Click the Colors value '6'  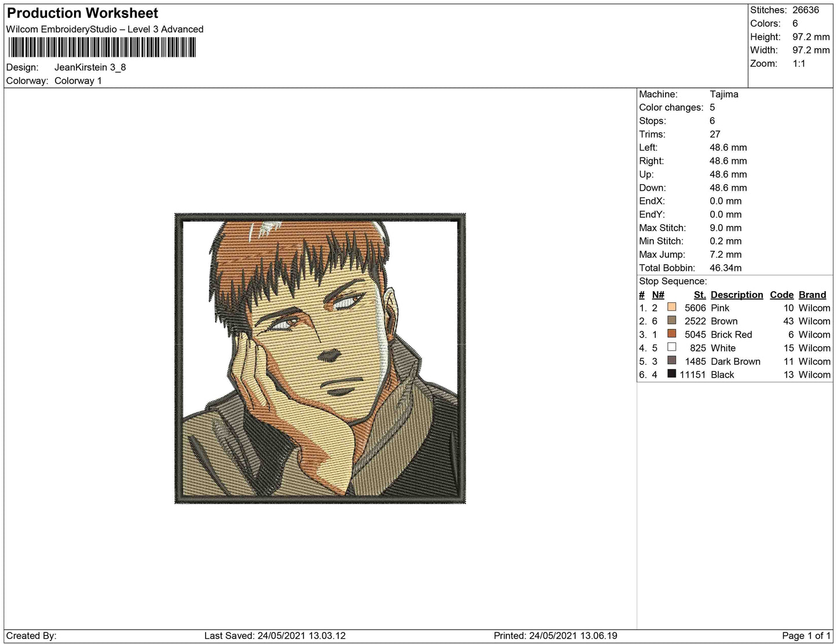pos(795,23)
